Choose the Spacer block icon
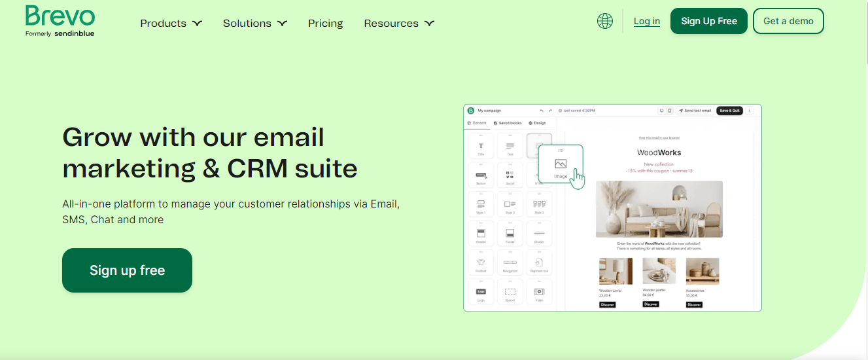Viewport: 868px width, 360px height. [510, 292]
